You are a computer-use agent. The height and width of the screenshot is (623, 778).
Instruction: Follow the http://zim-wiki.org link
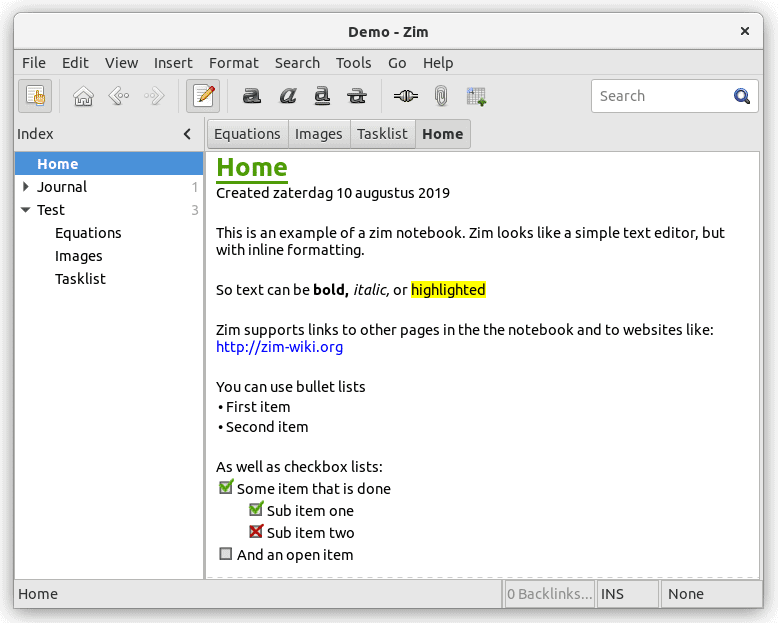pyautogui.click(x=279, y=347)
